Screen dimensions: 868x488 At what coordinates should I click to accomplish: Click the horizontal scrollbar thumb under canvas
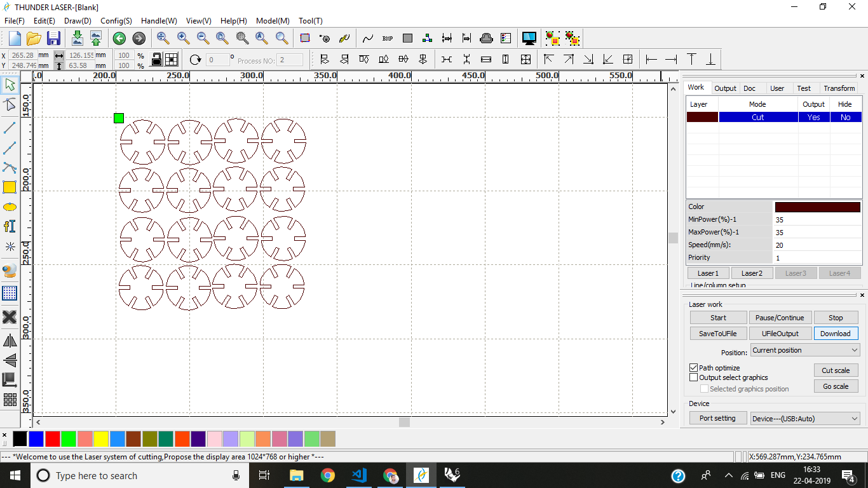click(x=404, y=422)
